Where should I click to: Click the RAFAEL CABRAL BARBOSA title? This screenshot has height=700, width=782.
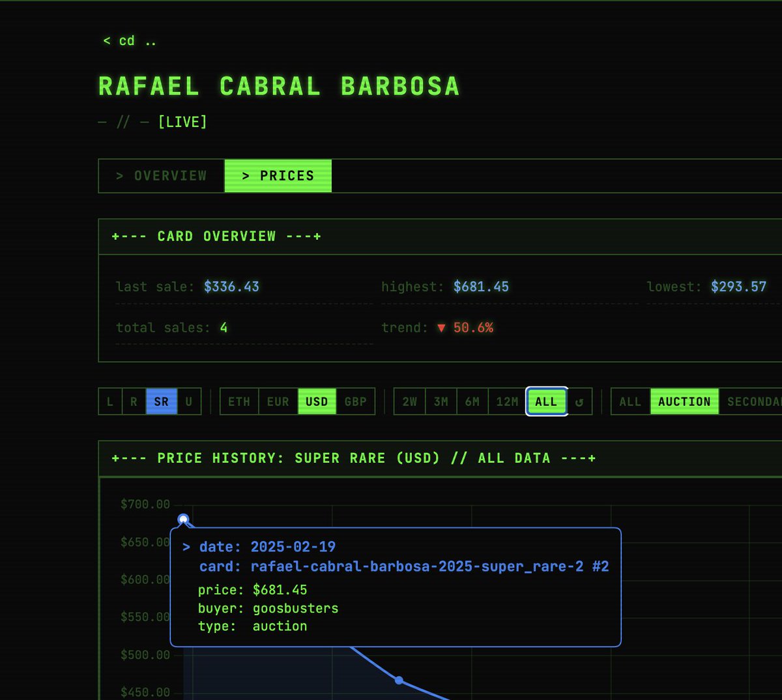coord(279,86)
